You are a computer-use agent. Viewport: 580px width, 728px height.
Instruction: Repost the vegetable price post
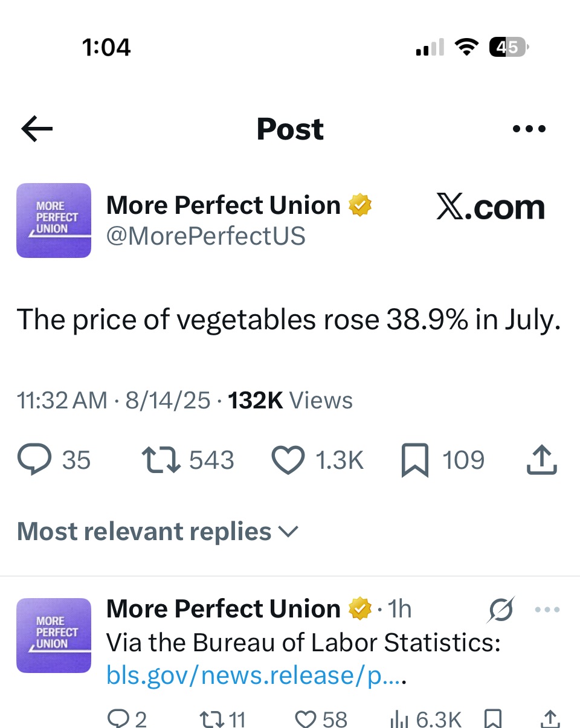(x=161, y=460)
